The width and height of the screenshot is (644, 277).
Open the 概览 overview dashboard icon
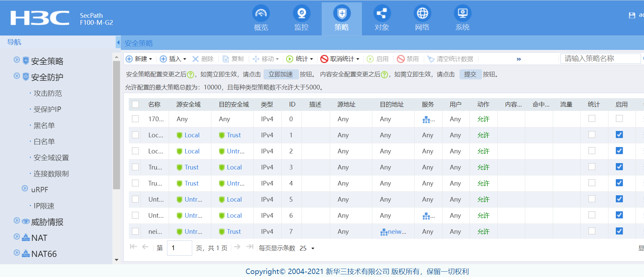(x=261, y=14)
